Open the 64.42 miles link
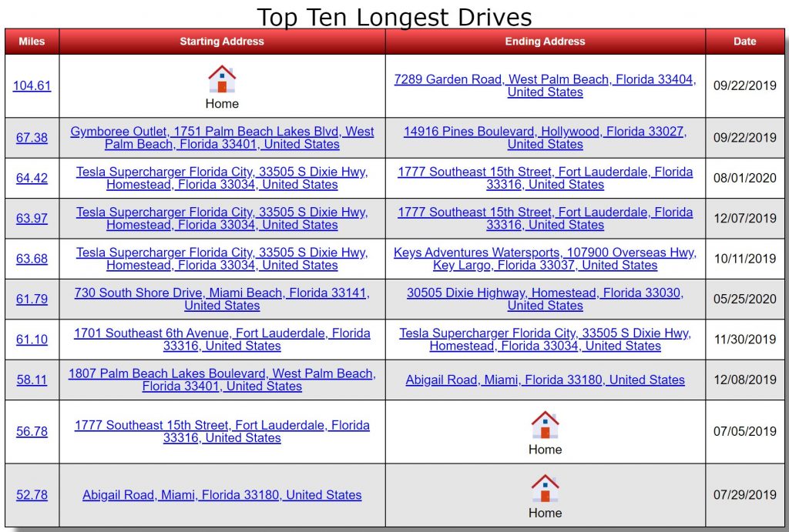 [x=32, y=178]
